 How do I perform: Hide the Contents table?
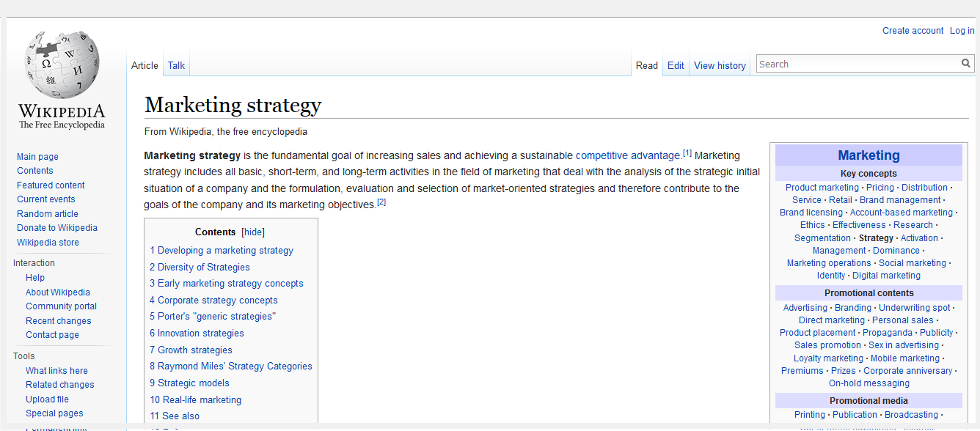tap(253, 232)
